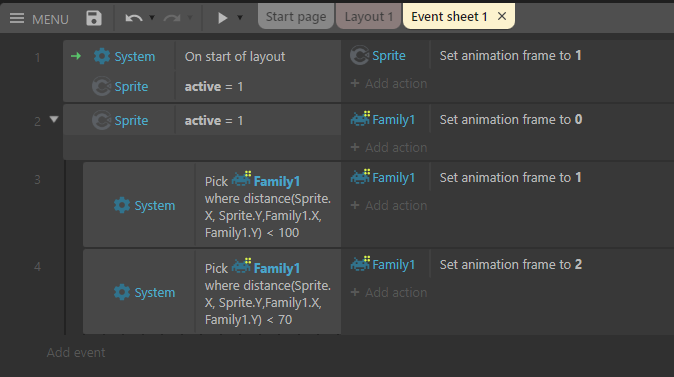Click the System gear icon in event 1

102,56
